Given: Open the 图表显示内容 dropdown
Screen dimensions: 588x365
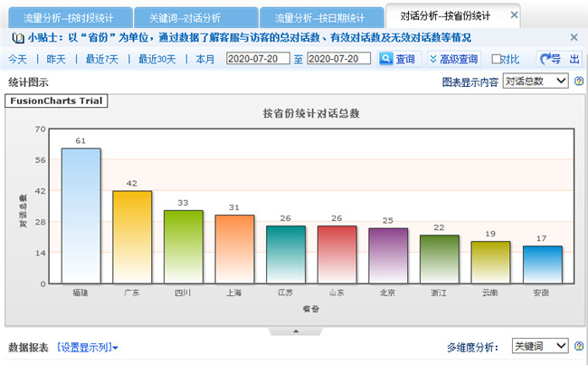Looking at the screenshot, I should 536,82.
